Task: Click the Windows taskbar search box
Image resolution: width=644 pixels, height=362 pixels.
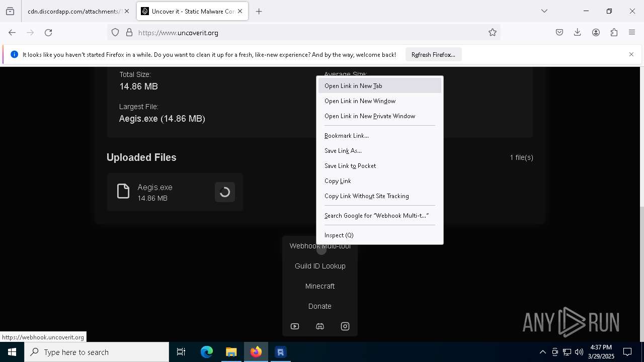Action: point(97,352)
